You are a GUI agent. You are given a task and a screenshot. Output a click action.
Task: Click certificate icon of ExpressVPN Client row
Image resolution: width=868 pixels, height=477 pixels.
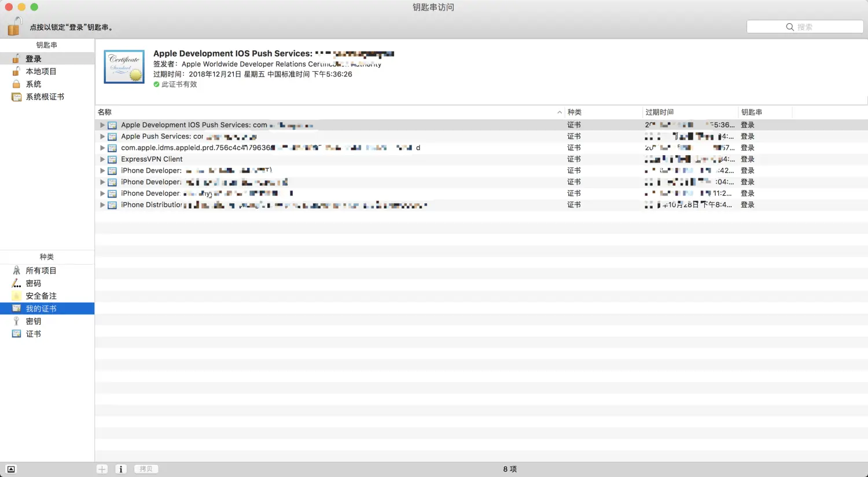click(112, 159)
